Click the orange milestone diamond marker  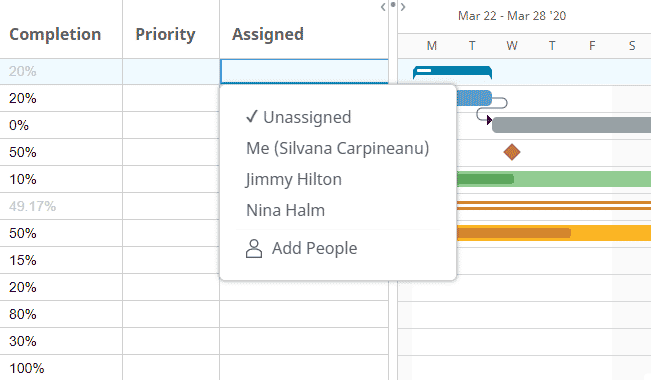[x=512, y=152]
